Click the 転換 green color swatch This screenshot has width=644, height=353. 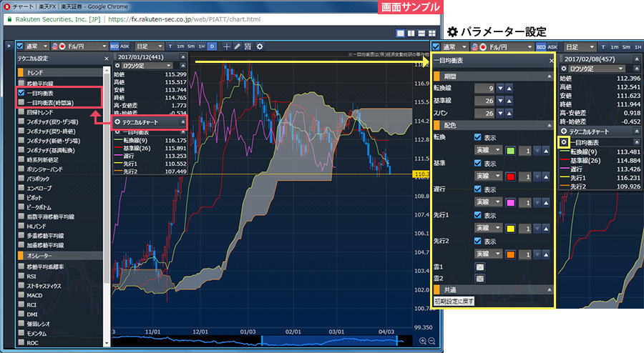pos(510,151)
